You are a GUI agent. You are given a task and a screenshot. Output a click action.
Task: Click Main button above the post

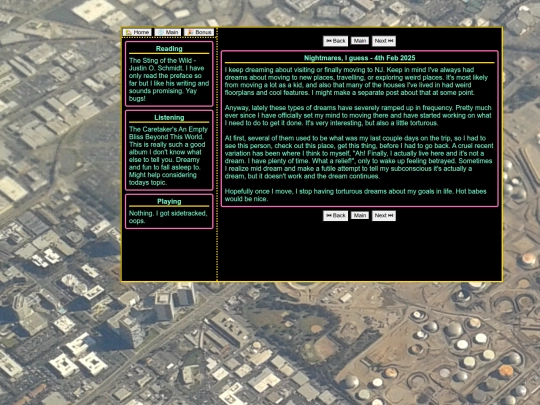(360, 41)
